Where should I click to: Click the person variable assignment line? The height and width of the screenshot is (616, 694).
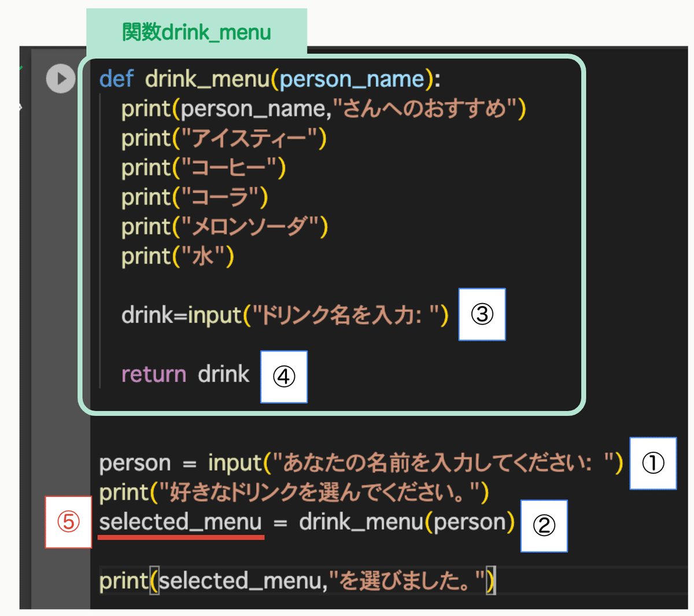(x=231, y=463)
